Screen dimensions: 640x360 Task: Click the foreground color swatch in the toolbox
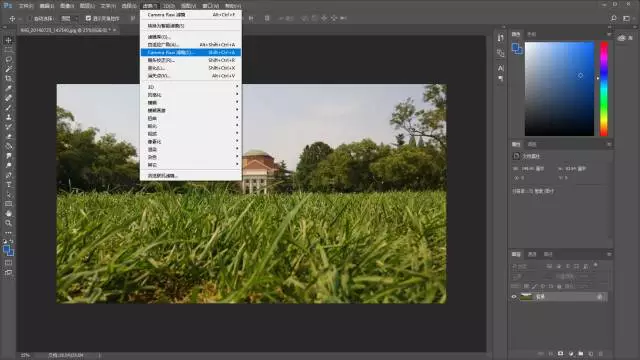(x=7, y=249)
